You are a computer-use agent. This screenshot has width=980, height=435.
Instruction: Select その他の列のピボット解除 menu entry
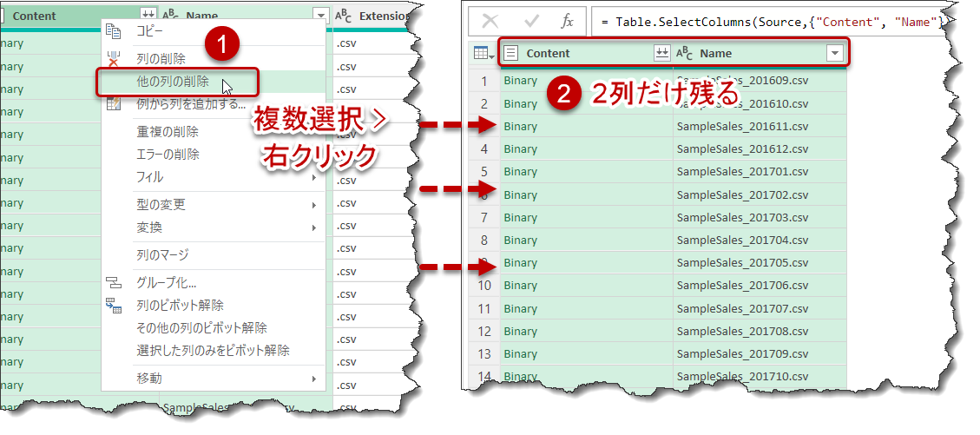click(214, 328)
